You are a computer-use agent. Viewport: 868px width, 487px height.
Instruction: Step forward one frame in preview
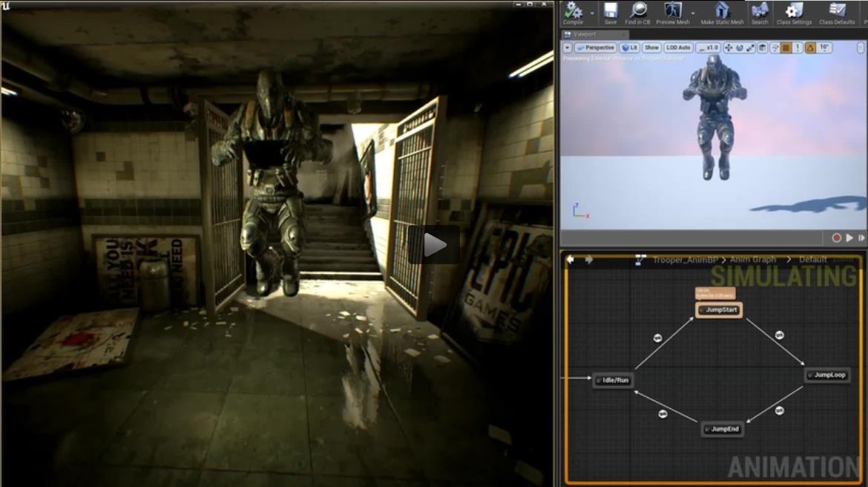point(861,238)
